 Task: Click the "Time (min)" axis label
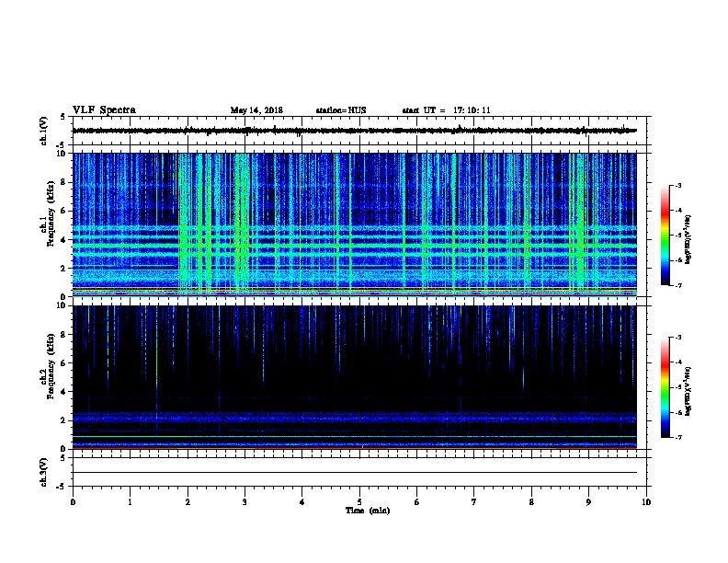pyautogui.click(x=368, y=511)
